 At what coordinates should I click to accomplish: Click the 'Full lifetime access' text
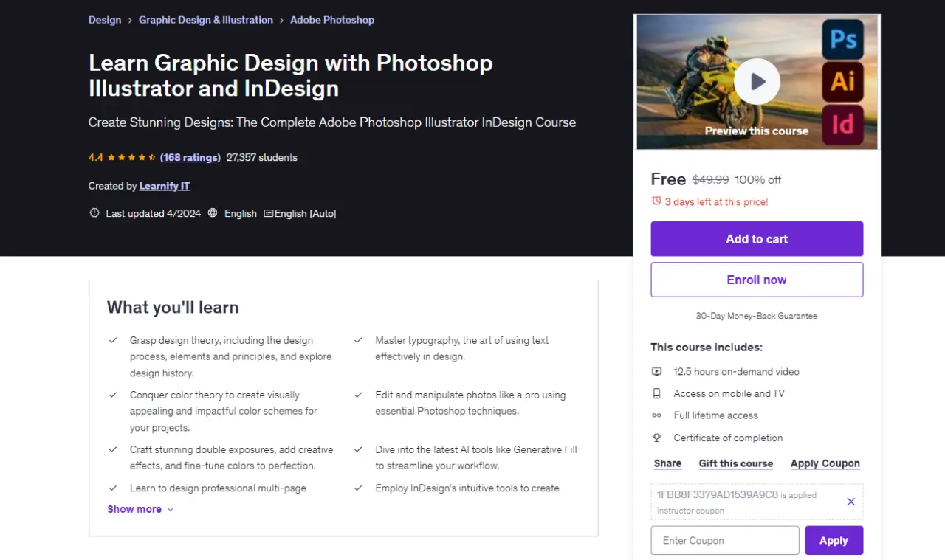tap(716, 415)
